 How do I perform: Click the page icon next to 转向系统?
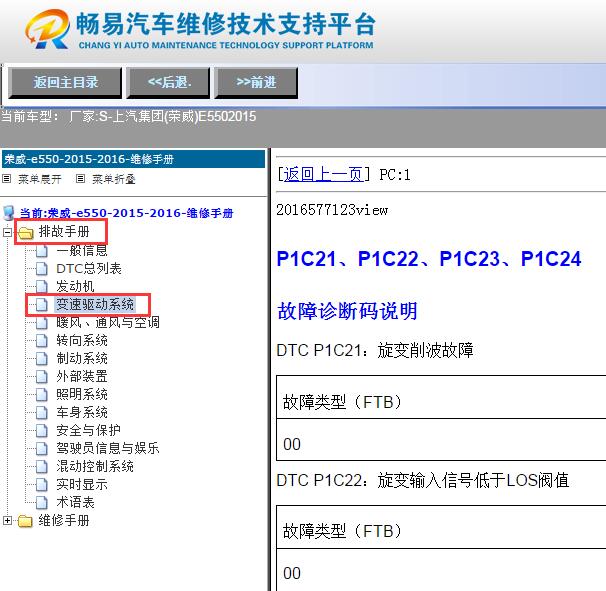(x=41, y=341)
